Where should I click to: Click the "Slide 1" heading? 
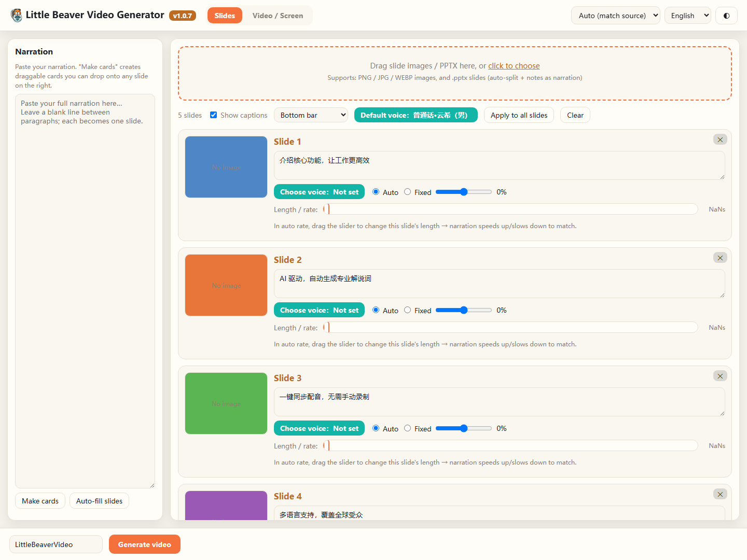pyautogui.click(x=287, y=142)
